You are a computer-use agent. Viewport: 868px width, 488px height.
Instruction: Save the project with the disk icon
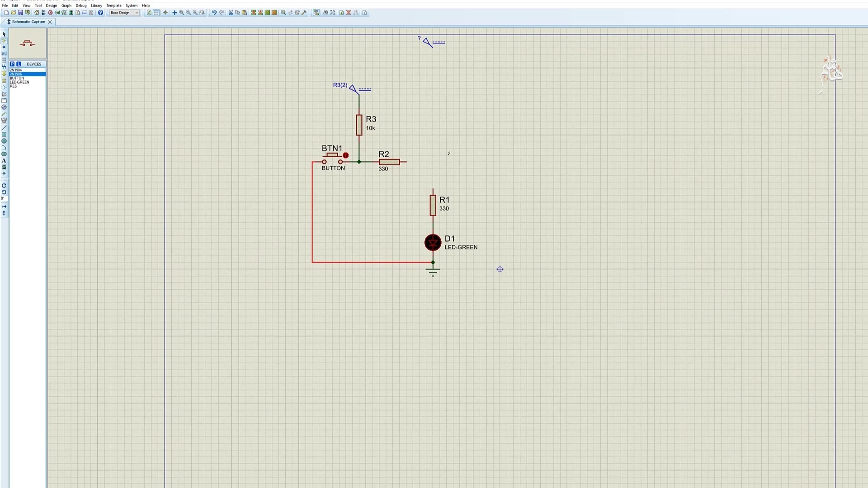pyautogui.click(x=20, y=13)
